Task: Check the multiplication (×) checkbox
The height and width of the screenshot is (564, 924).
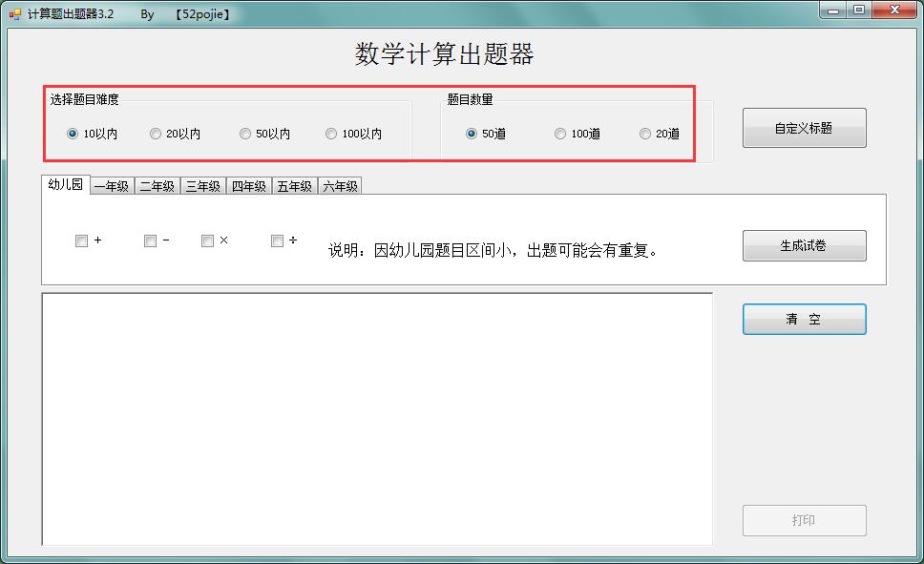Action: pos(207,240)
